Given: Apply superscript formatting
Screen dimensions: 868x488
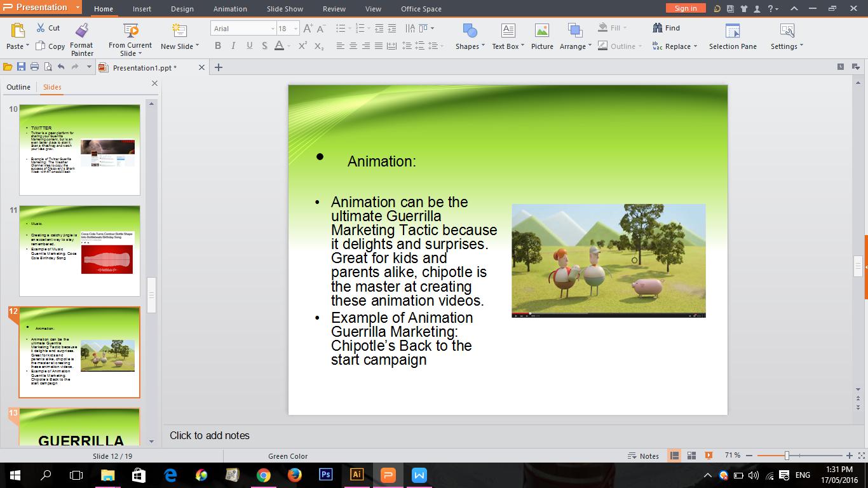Looking at the screenshot, I should pyautogui.click(x=302, y=46).
